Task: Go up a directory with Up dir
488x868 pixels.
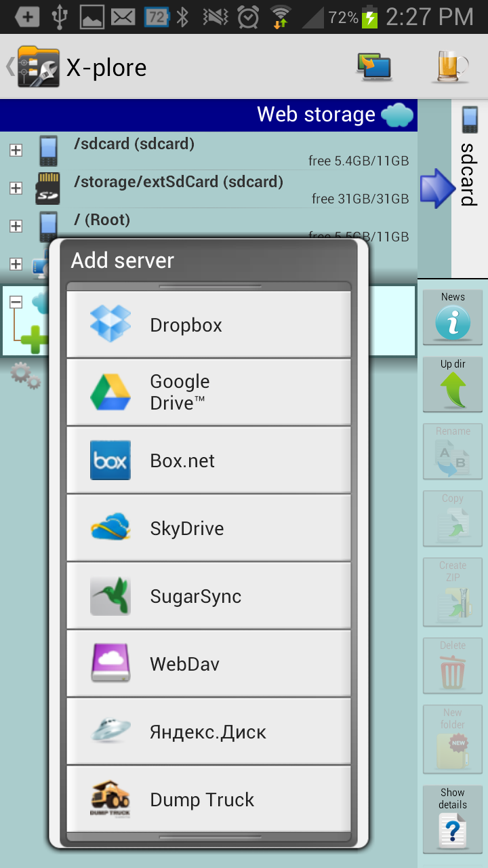Action: [453, 384]
